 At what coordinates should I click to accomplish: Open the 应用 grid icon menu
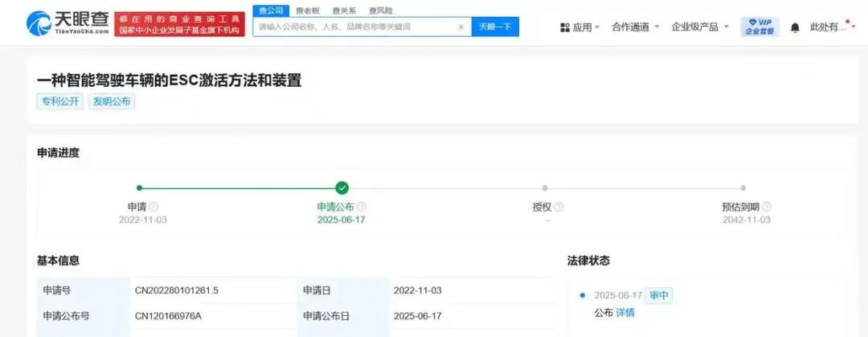point(565,27)
